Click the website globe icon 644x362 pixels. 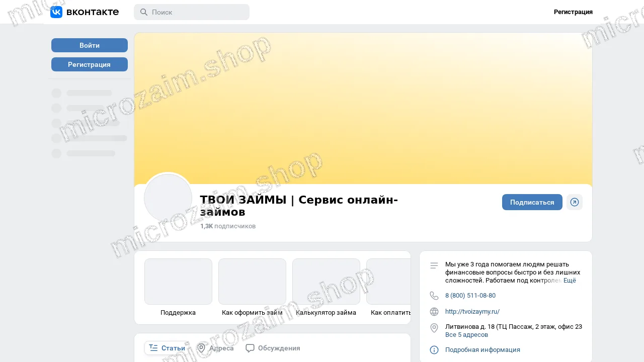click(x=434, y=312)
